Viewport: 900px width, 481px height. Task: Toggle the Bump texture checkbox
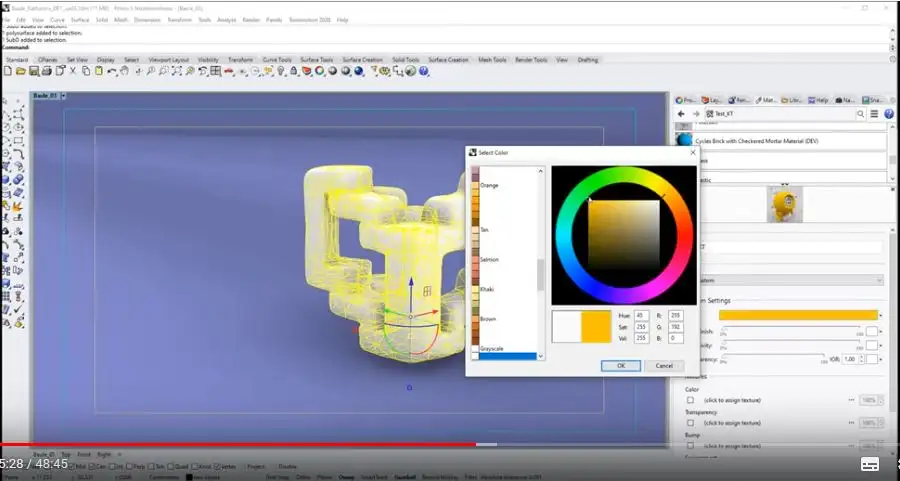[690, 446]
